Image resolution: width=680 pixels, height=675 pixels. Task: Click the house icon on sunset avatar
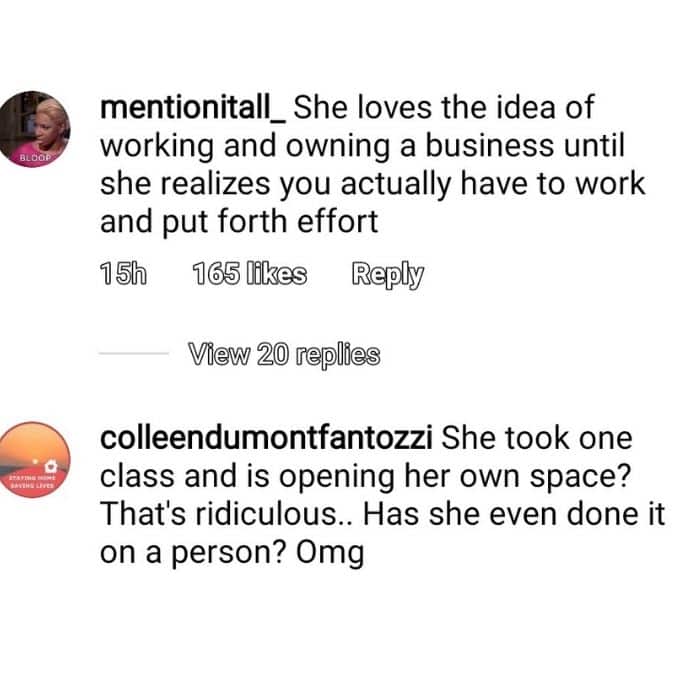pyautogui.click(x=51, y=465)
